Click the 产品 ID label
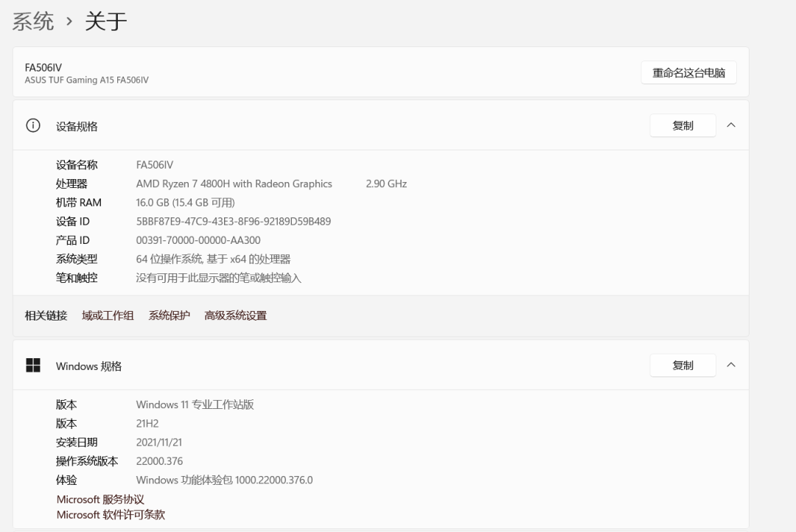This screenshot has width=796, height=532. click(72, 239)
